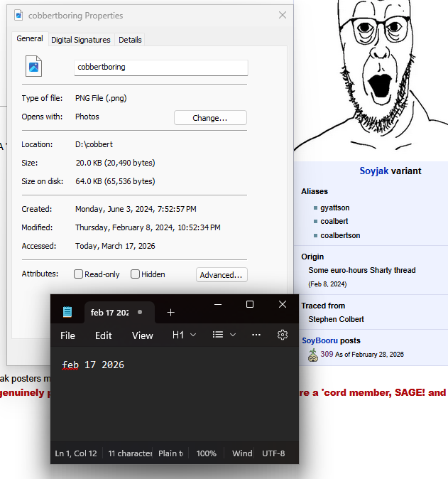Switch to the Digital Signatures tab
448x479 pixels.
(81, 40)
